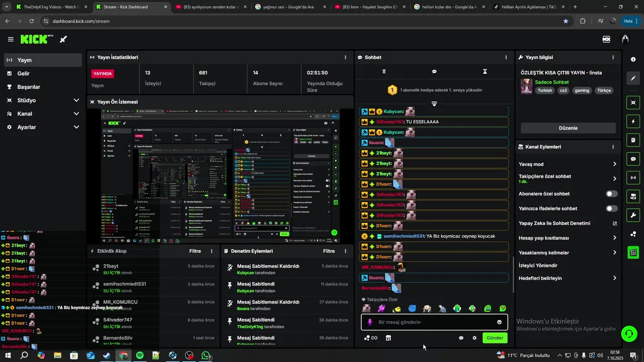Collapse the pinned leaderboard banner in chat

[434, 104]
